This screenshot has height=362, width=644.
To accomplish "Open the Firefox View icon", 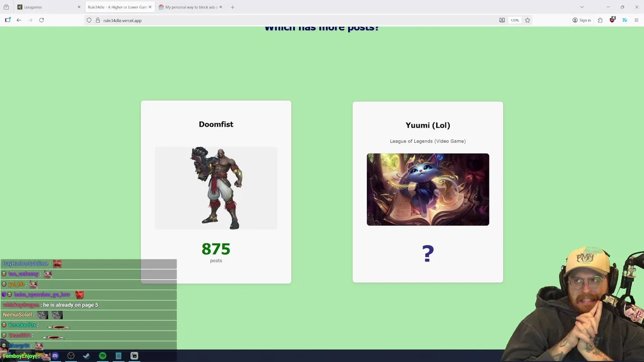I will coord(6,7).
